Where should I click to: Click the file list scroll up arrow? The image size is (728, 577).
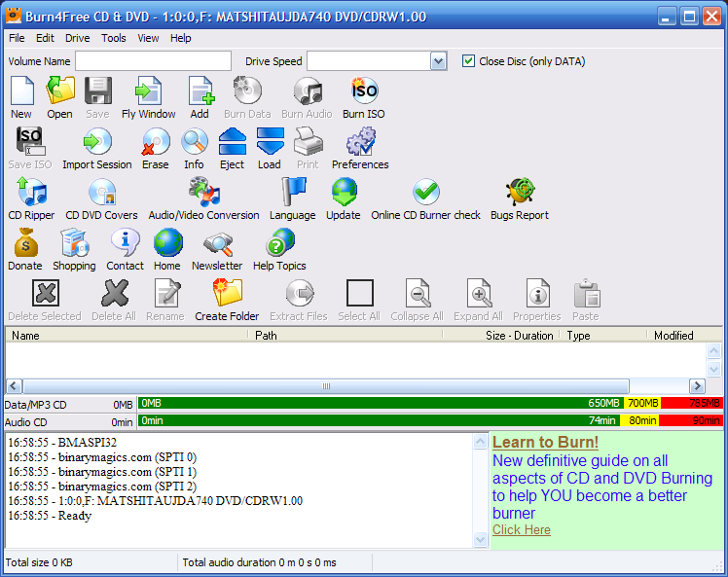(x=713, y=351)
